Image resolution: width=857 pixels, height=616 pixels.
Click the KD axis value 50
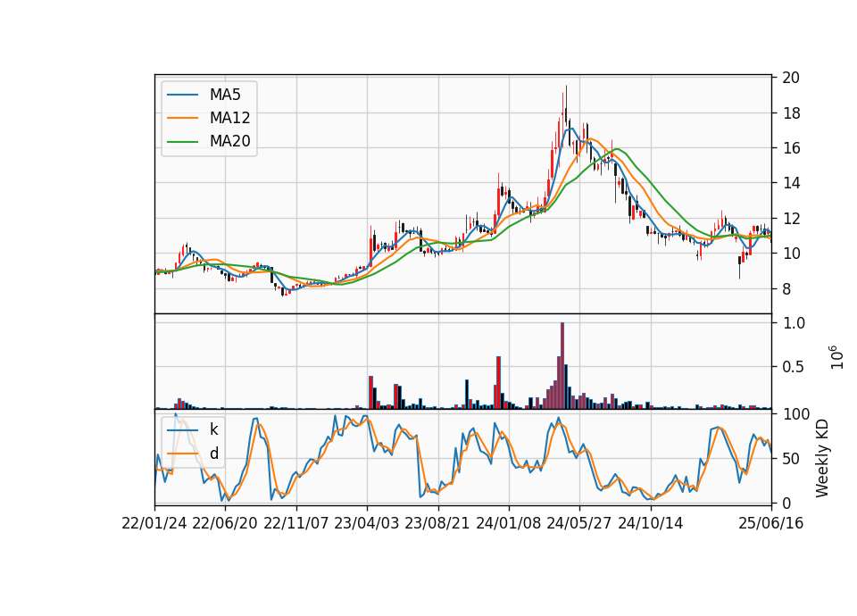coord(791,459)
